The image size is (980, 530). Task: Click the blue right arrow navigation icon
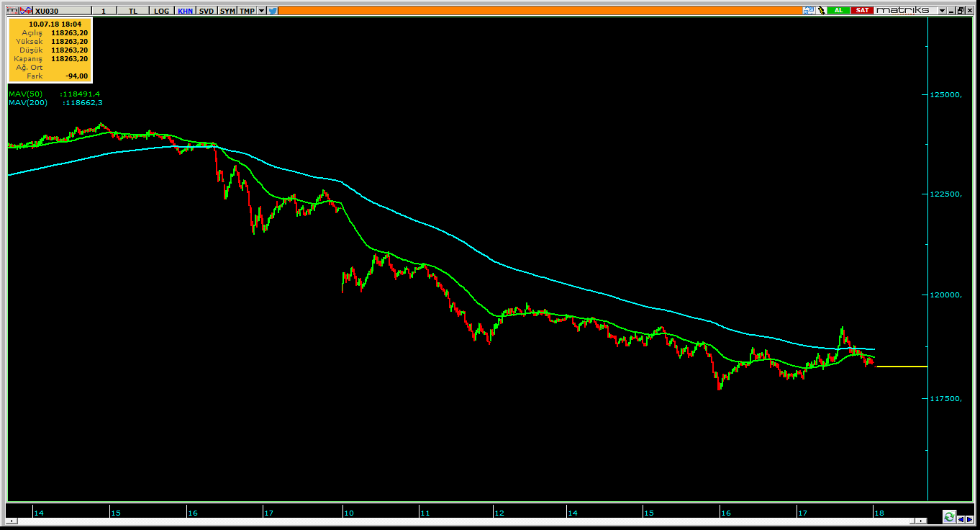(x=969, y=520)
